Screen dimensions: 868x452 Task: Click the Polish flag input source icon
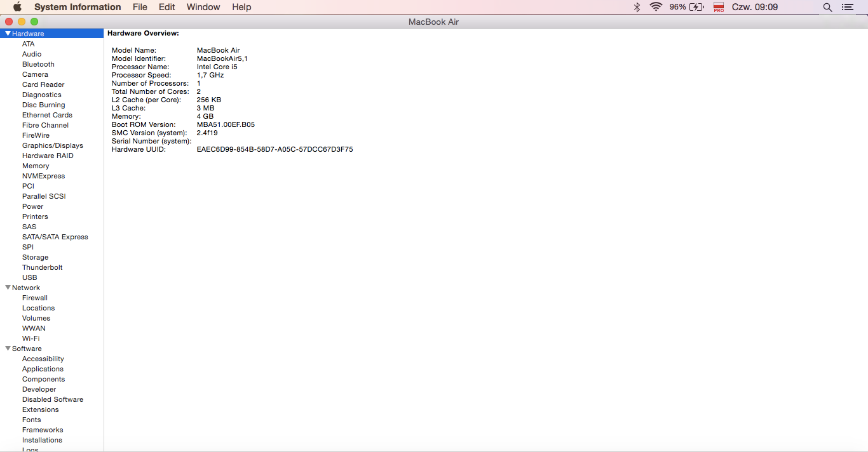719,7
